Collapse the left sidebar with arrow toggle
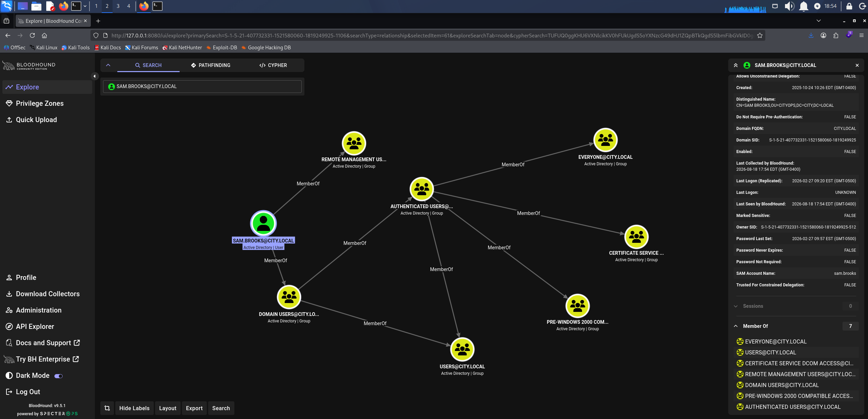 [95, 76]
